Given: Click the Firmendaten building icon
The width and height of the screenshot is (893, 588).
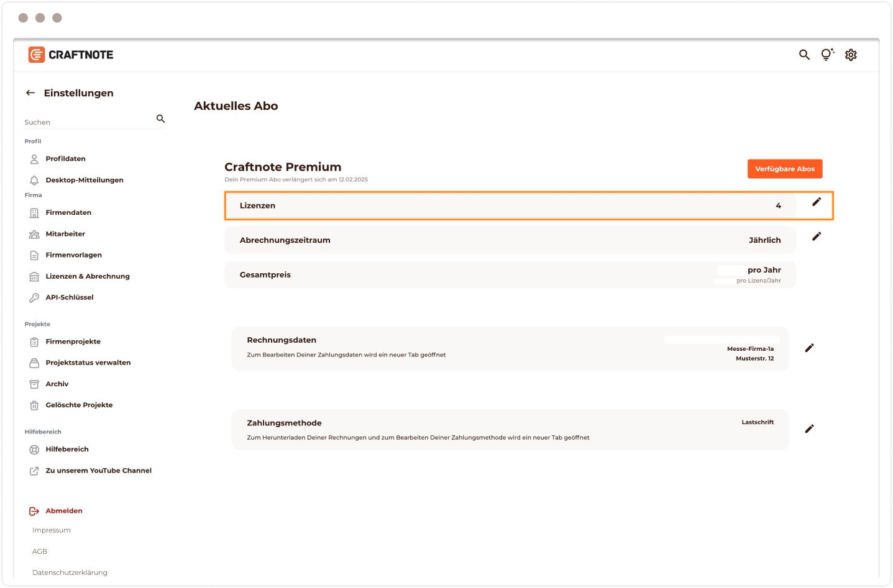Looking at the screenshot, I should 34,213.
